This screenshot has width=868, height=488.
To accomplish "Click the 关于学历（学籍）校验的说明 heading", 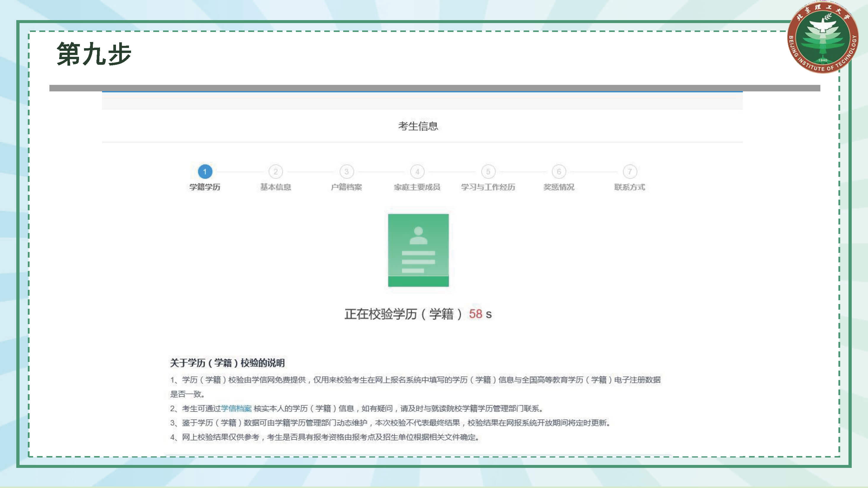I will click(x=228, y=363).
